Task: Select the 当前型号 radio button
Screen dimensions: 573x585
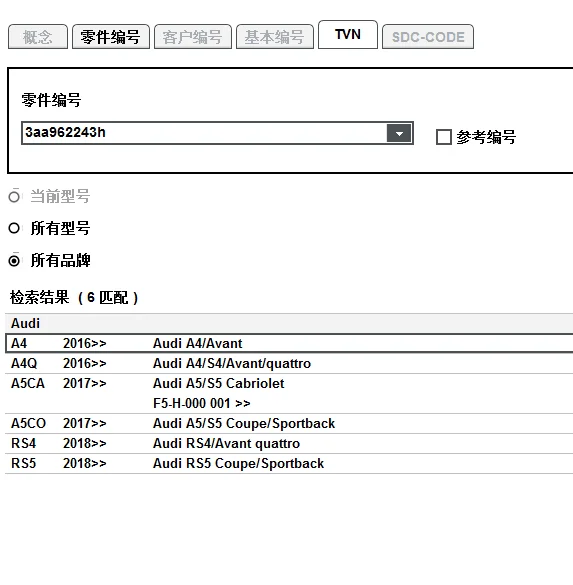Action: [x=14, y=196]
